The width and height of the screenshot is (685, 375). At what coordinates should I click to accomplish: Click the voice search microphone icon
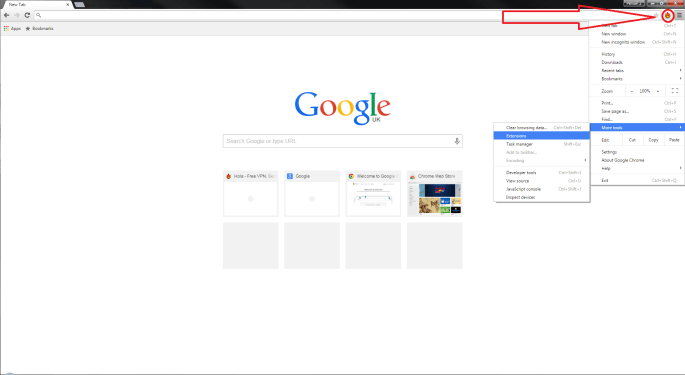click(457, 141)
